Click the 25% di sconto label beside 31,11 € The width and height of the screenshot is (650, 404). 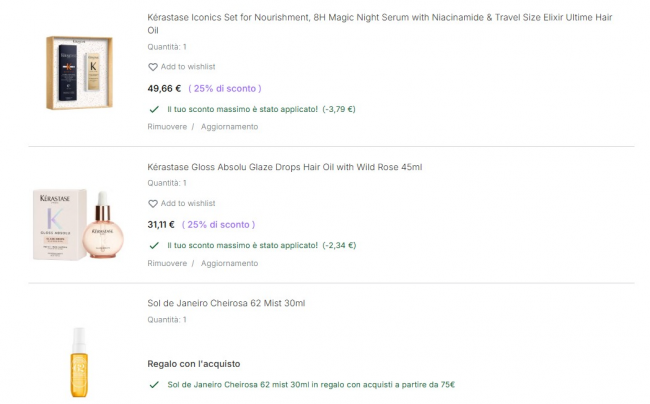221,225
